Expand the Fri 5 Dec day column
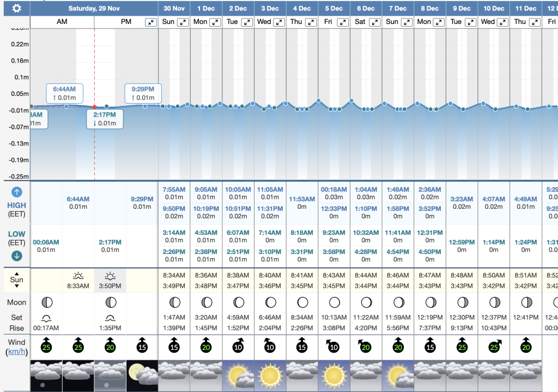558x392 pixels. (342, 22)
